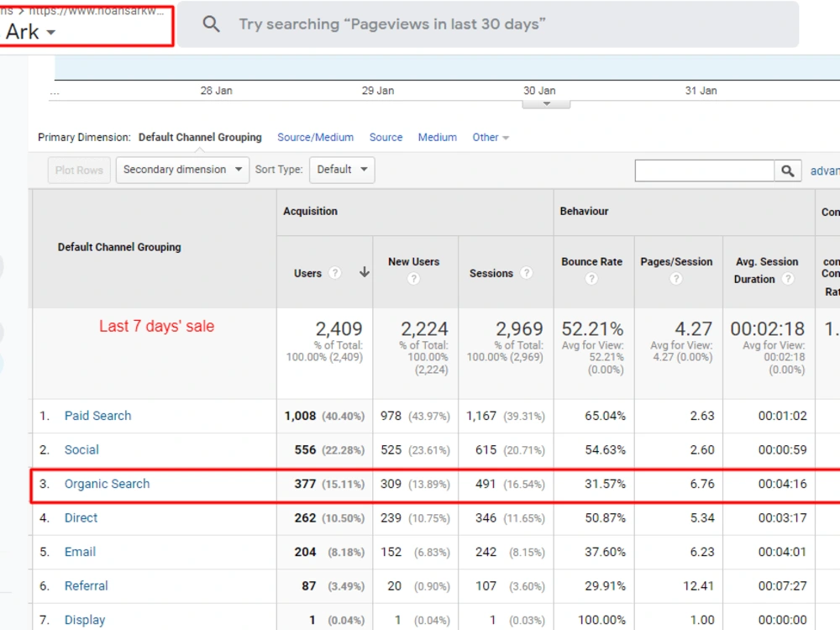The width and height of the screenshot is (840, 630).
Task: Click Social sessions value 615
Action: tap(486, 449)
